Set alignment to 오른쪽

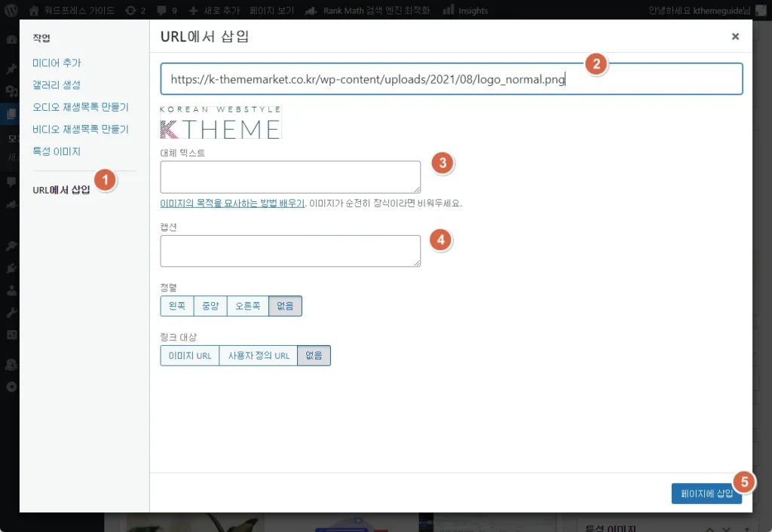[x=247, y=306]
